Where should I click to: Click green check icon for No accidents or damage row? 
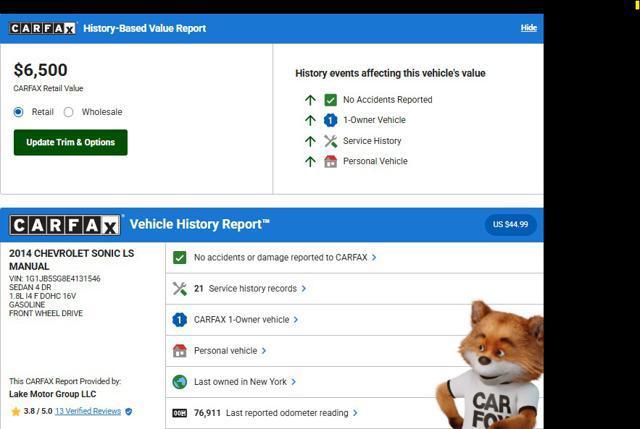tap(180, 258)
